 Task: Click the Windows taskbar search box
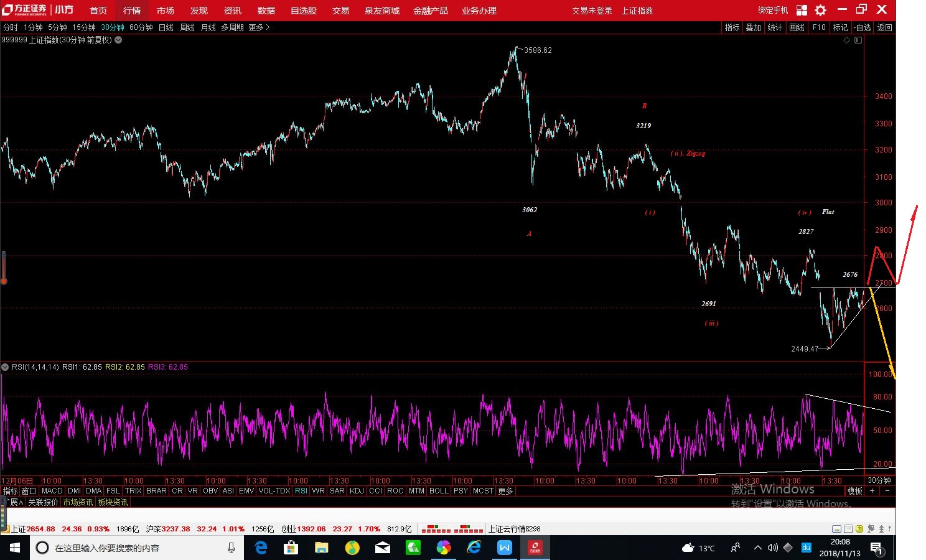[x=137, y=548]
